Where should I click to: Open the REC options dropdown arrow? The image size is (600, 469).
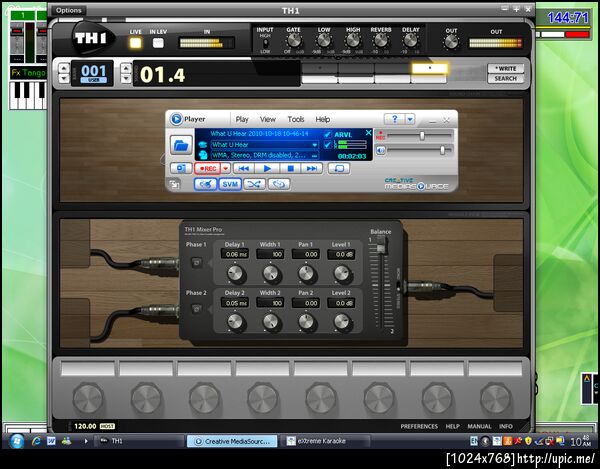tap(226, 168)
